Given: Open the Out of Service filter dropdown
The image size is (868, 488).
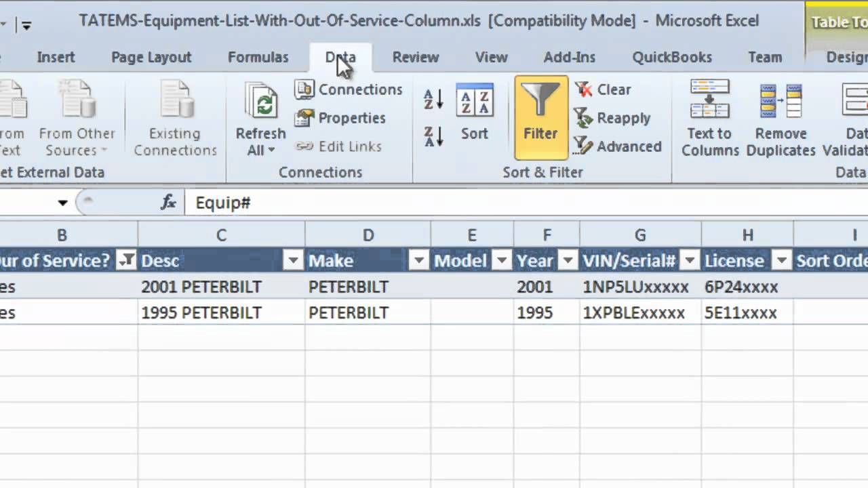Looking at the screenshot, I should point(126,261).
